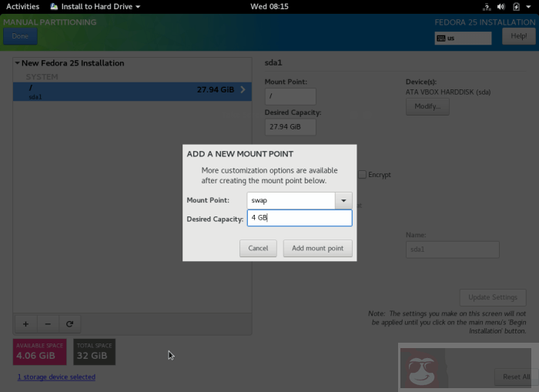This screenshot has width=539, height=392.
Task: Select the '/' sda1 partition row
Action: pyautogui.click(x=132, y=92)
